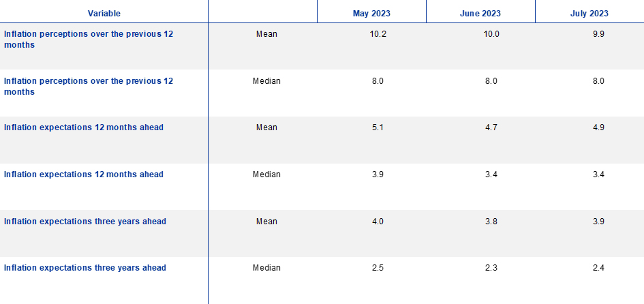Select median three years ahead expectations label
This screenshot has height=304, width=644.
pos(85,268)
